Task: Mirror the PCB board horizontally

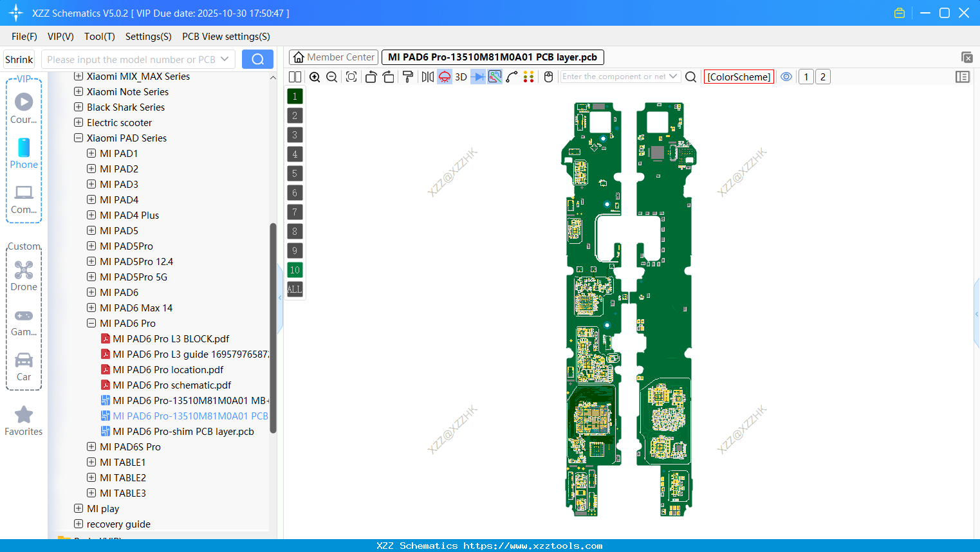Action: click(428, 77)
